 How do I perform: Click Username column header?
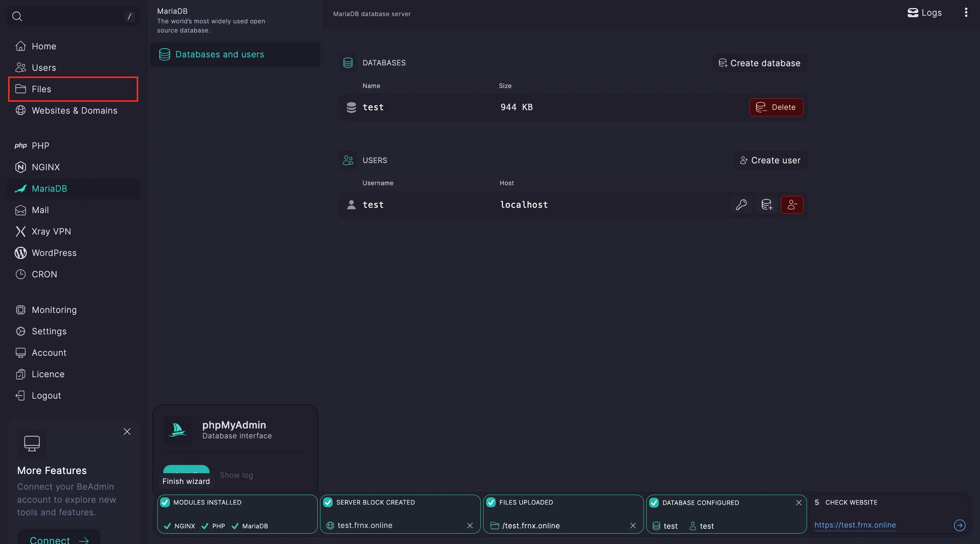378,183
